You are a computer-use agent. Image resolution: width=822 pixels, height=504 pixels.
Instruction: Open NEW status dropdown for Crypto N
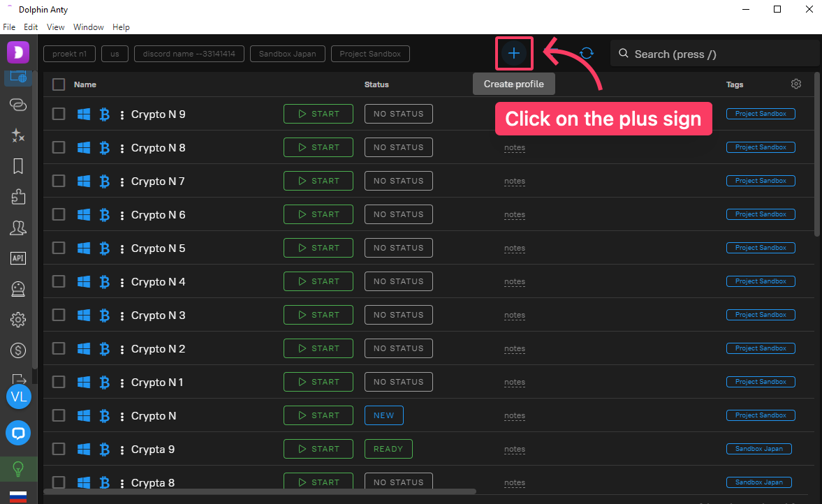383,415
